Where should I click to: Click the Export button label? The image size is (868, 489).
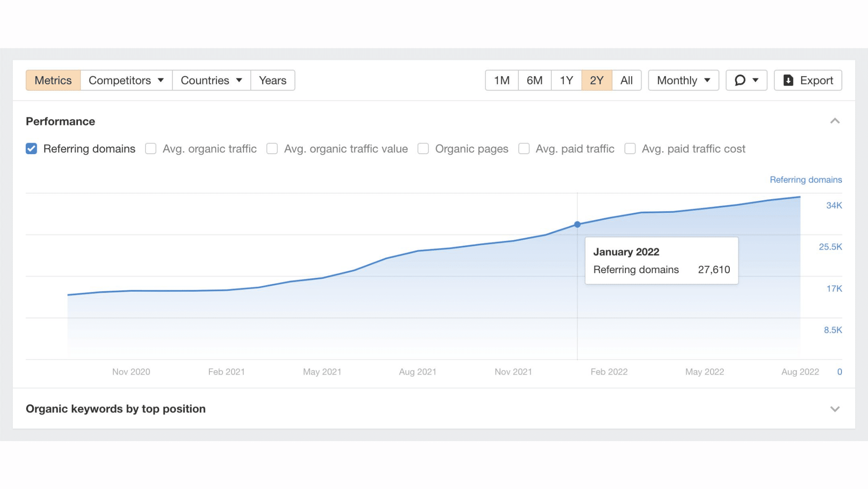pos(817,80)
